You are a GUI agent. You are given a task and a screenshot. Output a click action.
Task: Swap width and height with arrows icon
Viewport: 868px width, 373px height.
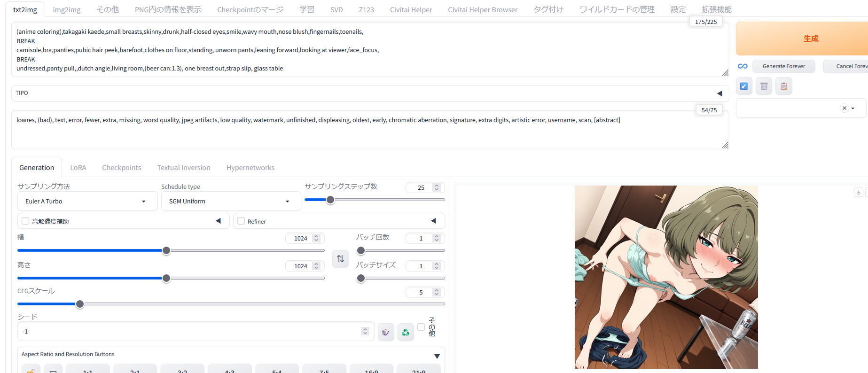point(340,259)
